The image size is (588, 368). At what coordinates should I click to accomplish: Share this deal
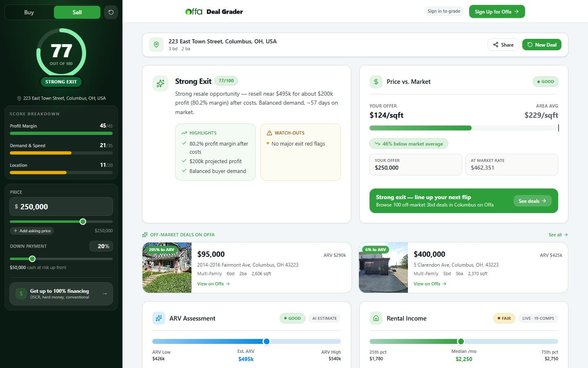503,45
